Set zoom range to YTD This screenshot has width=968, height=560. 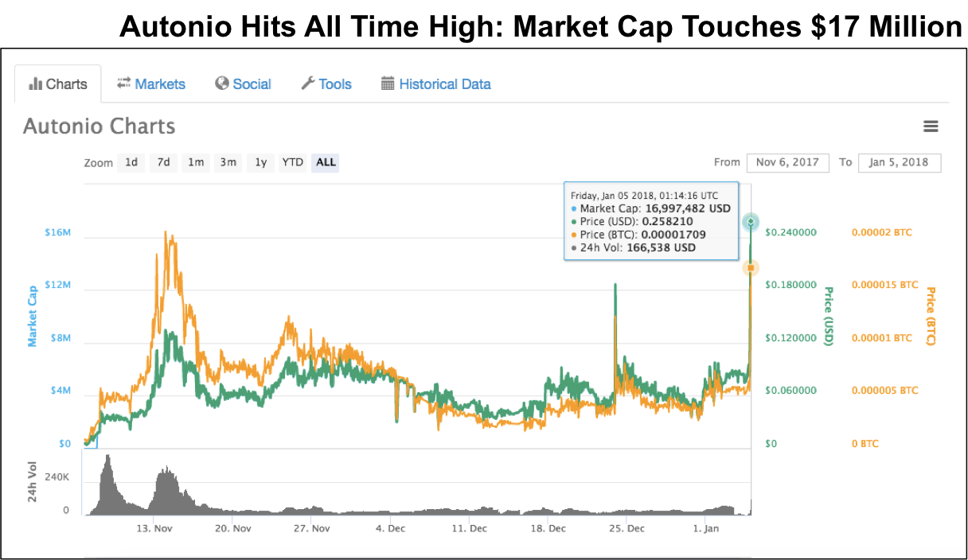293,162
